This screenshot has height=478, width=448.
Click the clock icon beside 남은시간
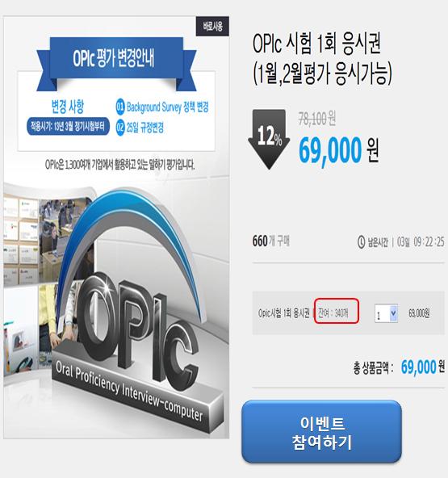(361, 242)
